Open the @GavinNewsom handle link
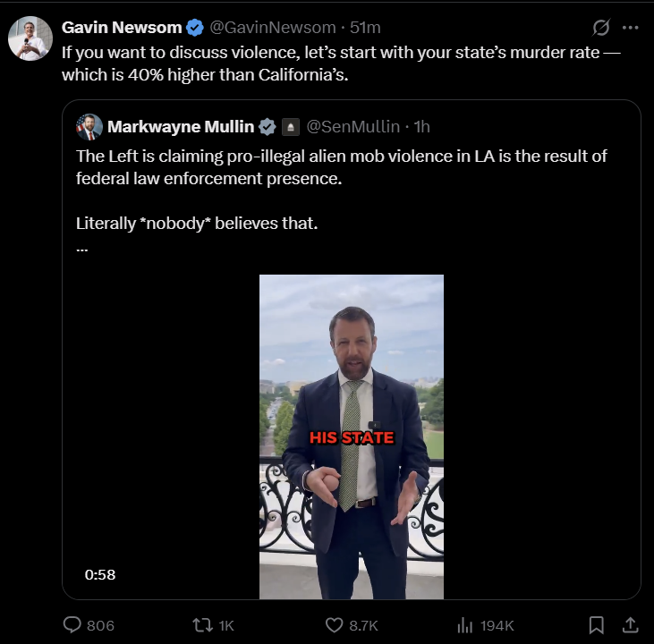Screen dimensions: 654x644 (272, 28)
